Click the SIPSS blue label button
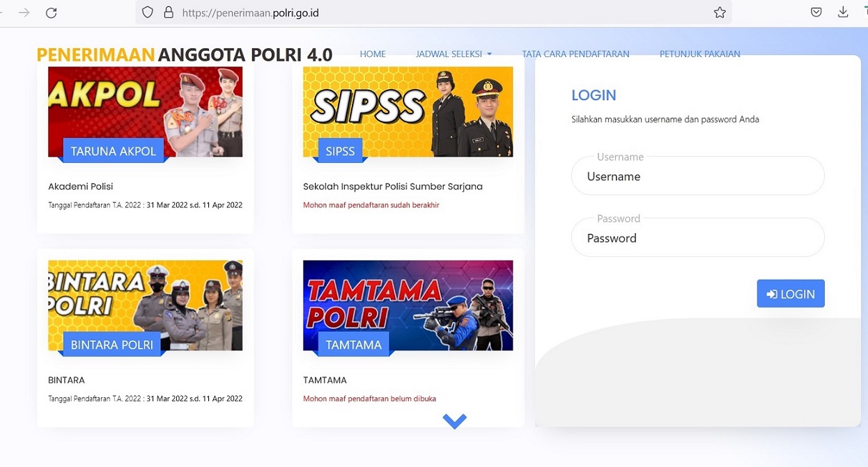 coord(340,151)
